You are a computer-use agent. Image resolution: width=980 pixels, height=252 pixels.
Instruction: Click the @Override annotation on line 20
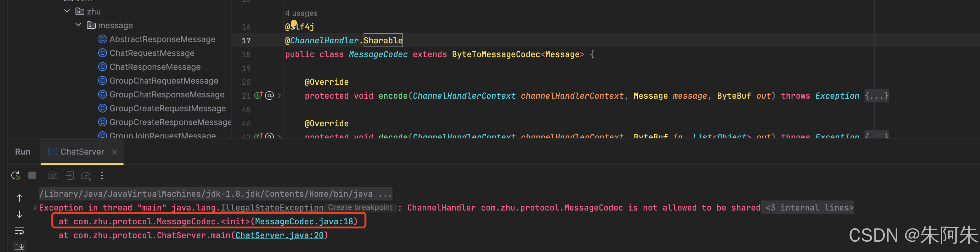point(326,82)
